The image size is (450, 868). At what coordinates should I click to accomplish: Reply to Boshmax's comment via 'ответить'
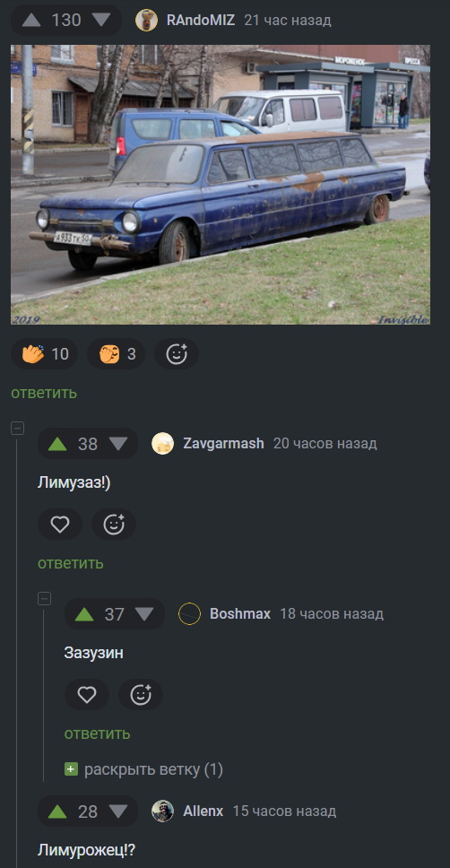[x=98, y=733]
